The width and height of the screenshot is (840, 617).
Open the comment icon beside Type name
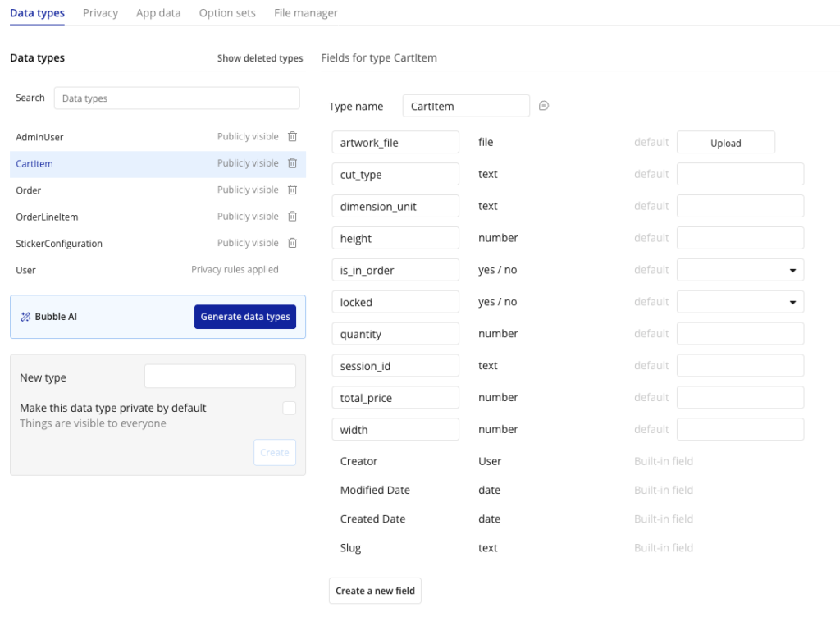click(544, 106)
